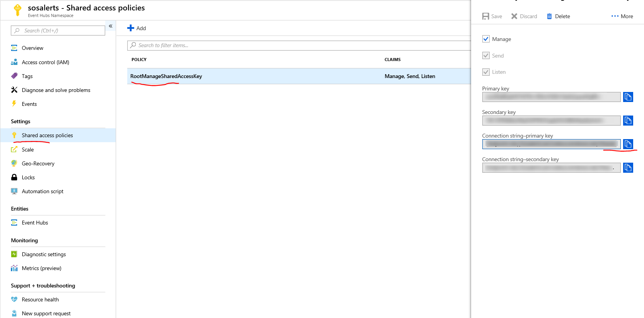Click the magnifier icon in filter box
This screenshot has width=644, height=318.
[x=133, y=45]
